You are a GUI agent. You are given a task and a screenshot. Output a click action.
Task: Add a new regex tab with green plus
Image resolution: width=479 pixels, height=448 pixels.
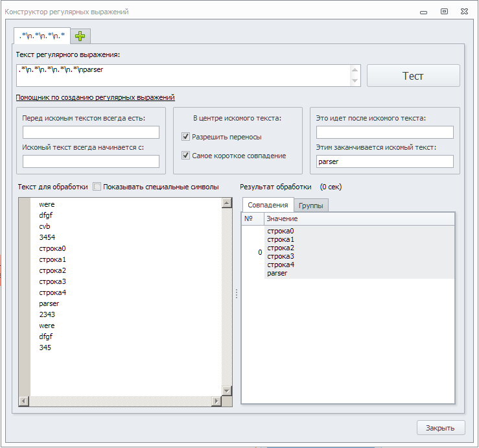[x=80, y=36]
